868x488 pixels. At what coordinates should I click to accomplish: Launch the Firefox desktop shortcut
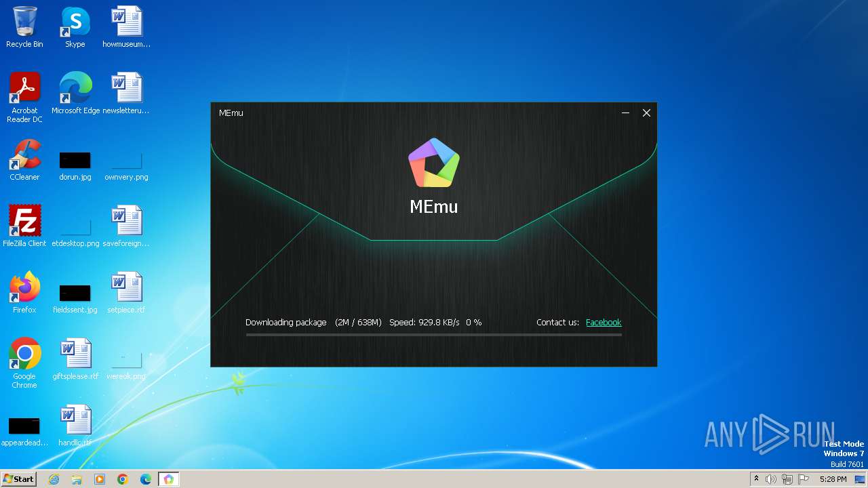pos(24,293)
